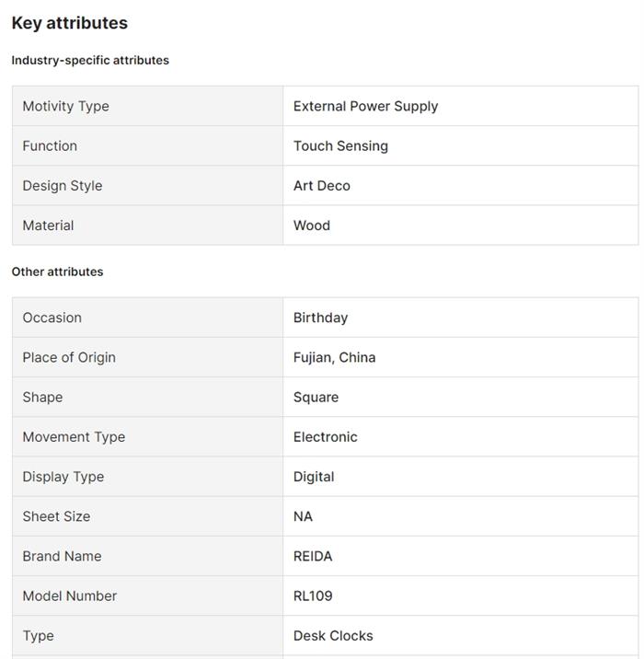Viewport: 644px width, 659px height.
Task: Click the Birthday value
Action: click(320, 318)
